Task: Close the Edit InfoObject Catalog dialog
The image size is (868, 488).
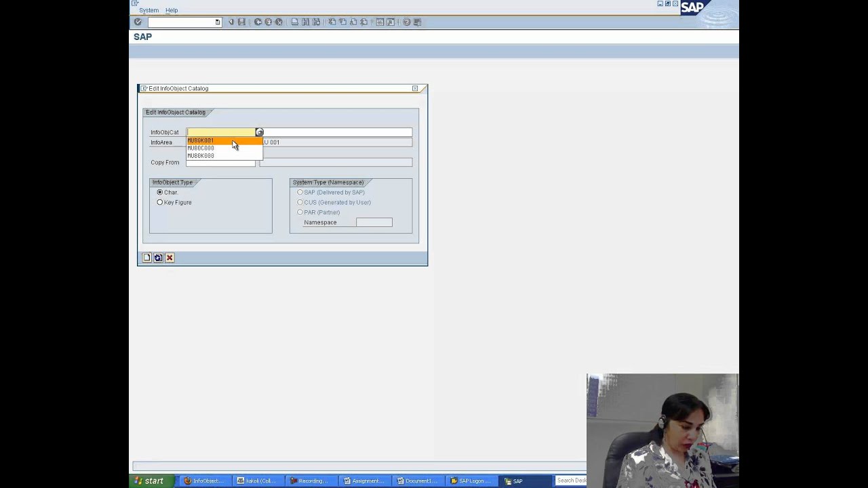Action: (x=415, y=89)
